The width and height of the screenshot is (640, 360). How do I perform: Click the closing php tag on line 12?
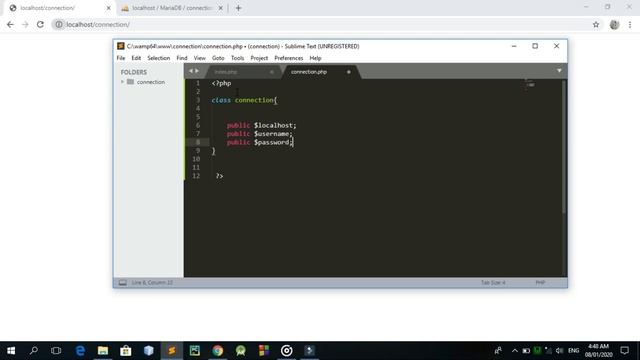coord(219,176)
